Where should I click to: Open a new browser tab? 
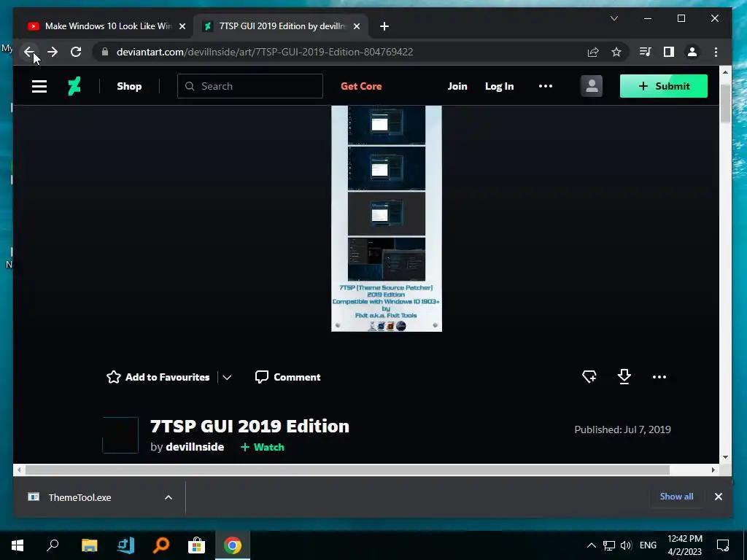(x=384, y=26)
